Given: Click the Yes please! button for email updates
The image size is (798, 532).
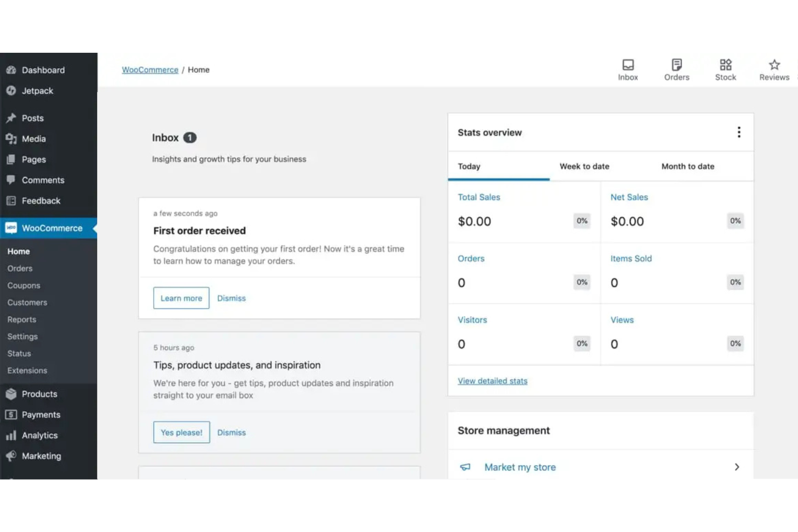Looking at the screenshot, I should [x=181, y=432].
